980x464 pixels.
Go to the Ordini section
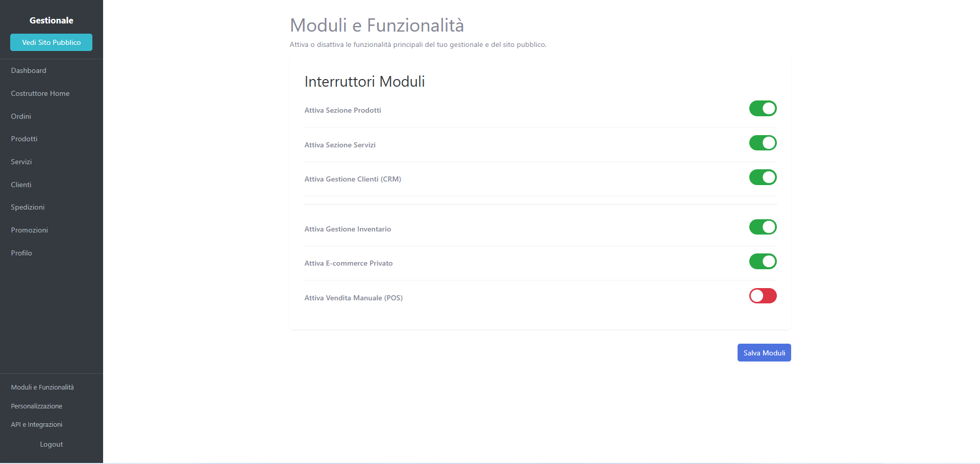[x=21, y=116]
